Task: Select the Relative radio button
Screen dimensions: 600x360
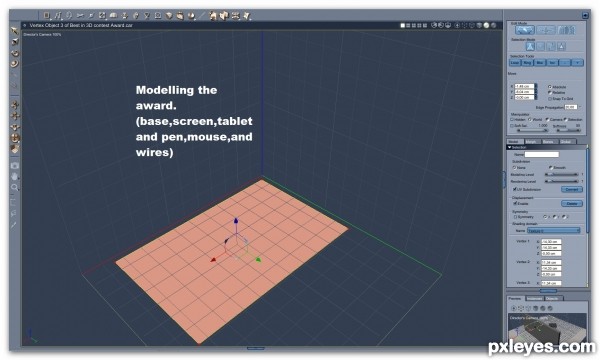Action: pos(550,93)
